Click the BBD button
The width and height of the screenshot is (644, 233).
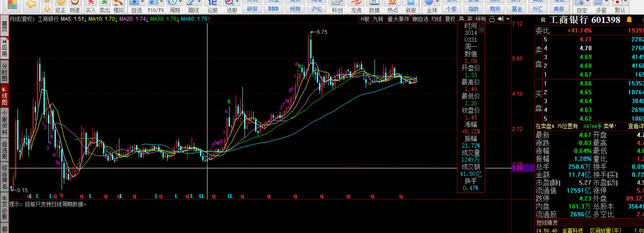273,9
